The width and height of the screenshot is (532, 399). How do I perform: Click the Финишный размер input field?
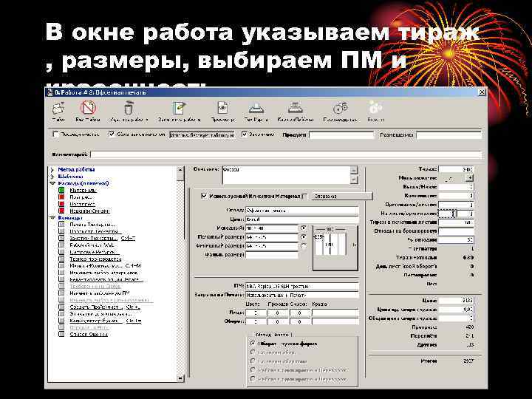[271, 245]
